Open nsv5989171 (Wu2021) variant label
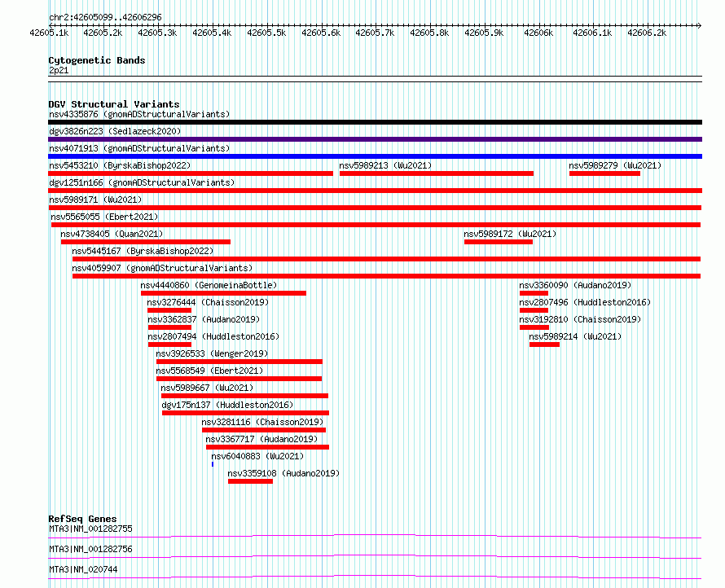Image resolution: width=725 pixels, height=588 pixels. tap(95, 200)
